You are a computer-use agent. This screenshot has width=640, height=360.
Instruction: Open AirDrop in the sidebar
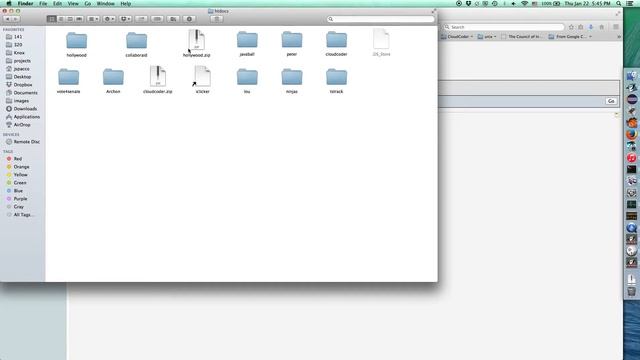point(22,124)
